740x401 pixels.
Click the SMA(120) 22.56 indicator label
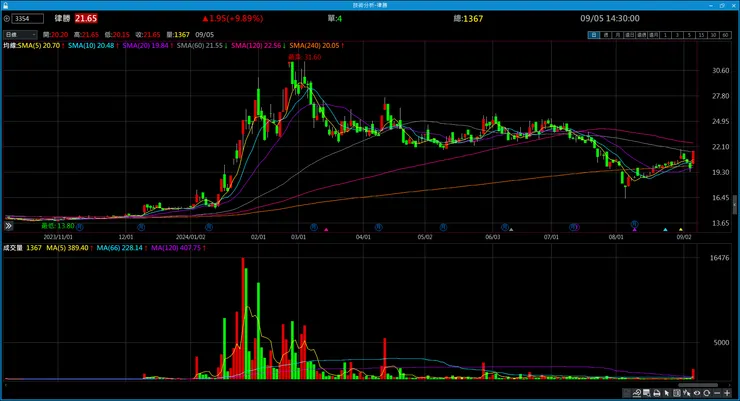(258, 45)
